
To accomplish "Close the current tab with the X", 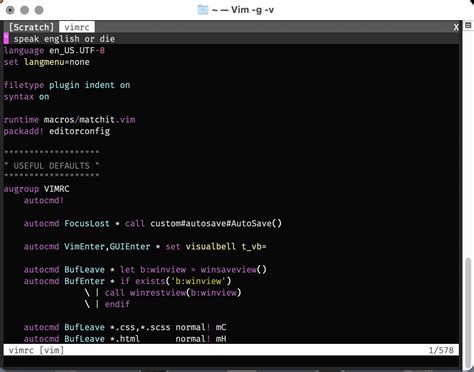I will click(456, 27).
